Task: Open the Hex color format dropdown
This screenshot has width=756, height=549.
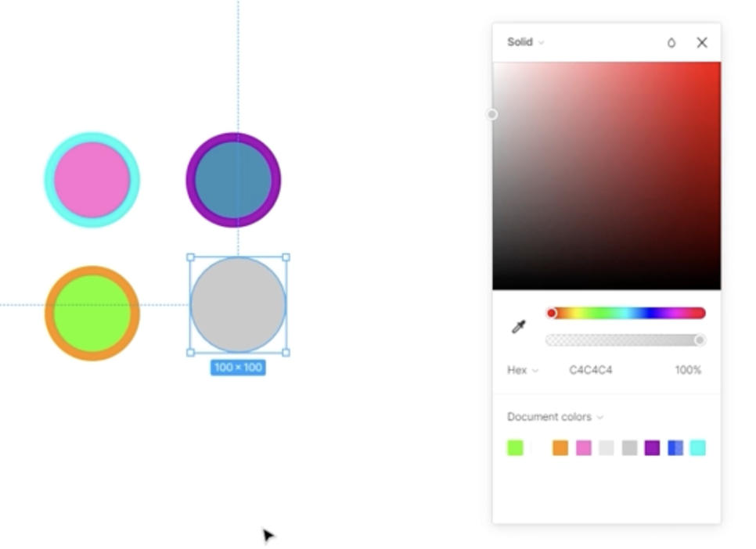Action: pyautogui.click(x=522, y=370)
